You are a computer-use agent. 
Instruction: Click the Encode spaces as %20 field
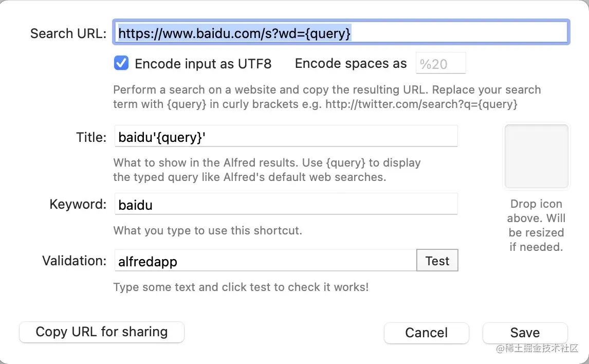pos(440,64)
